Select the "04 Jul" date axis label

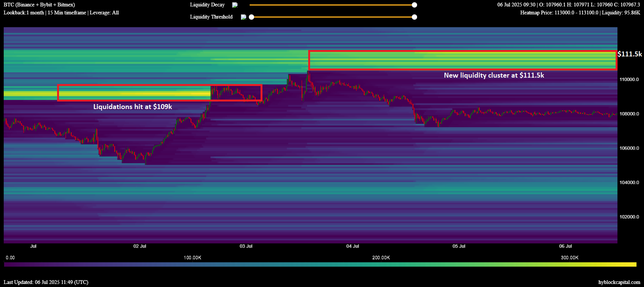[352, 246]
